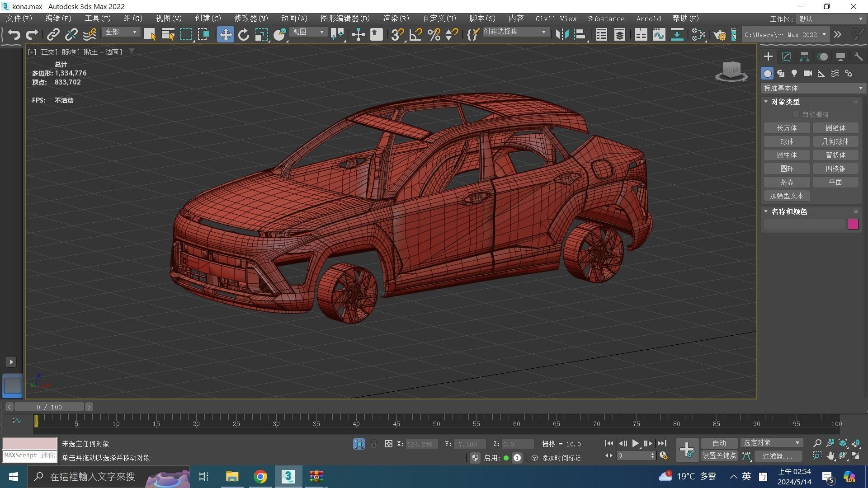Screen dimensions: 868x488
Task: Select the Unlink selection tool
Action: point(71,34)
